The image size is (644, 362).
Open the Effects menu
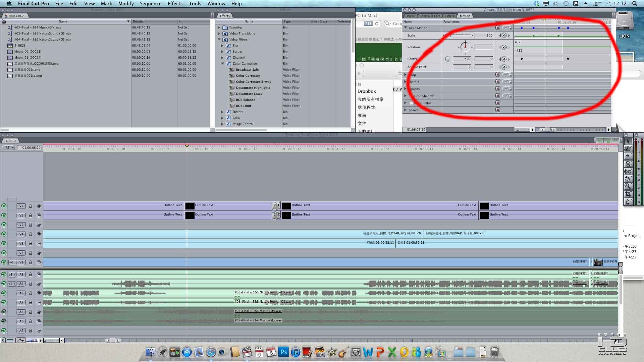(175, 3)
